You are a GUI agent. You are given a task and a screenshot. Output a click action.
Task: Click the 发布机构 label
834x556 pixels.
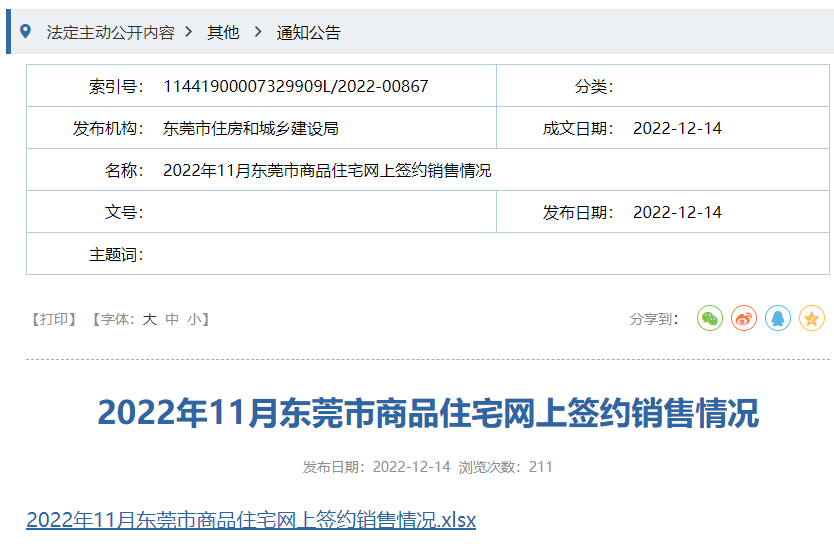coord(108,128)
